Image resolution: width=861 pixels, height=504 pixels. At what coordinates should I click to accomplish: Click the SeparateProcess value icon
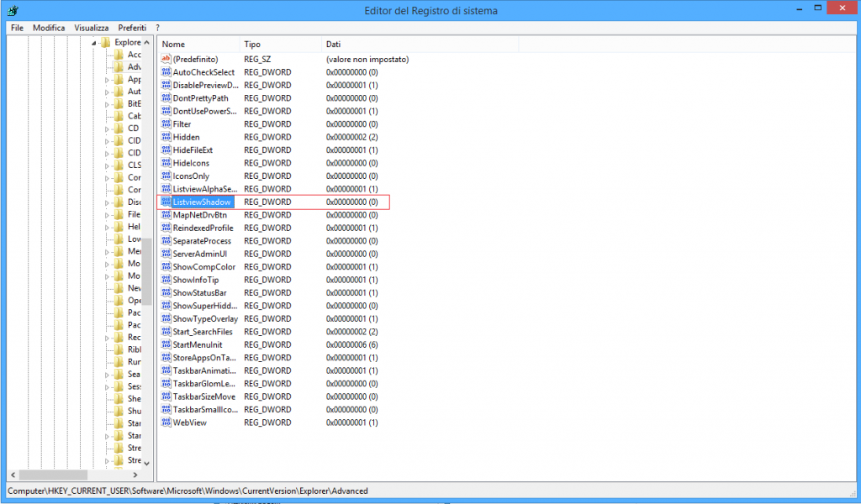tap(166, 241)
